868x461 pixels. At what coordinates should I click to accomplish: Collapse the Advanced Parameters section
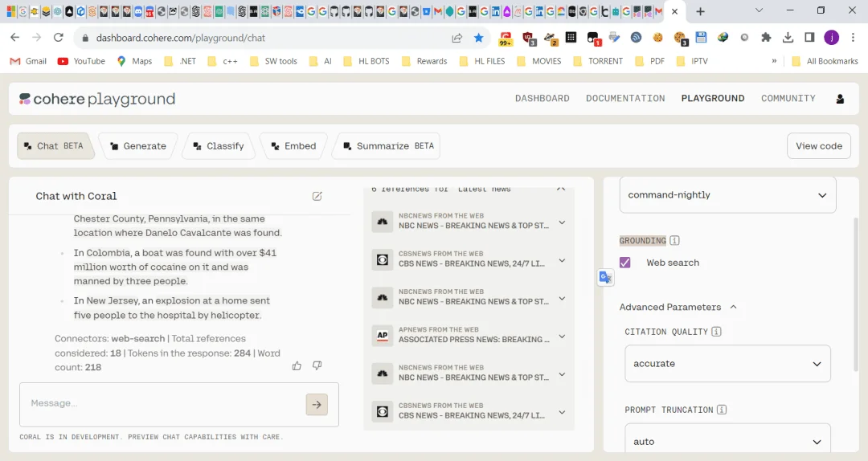[x=678, y=307]
